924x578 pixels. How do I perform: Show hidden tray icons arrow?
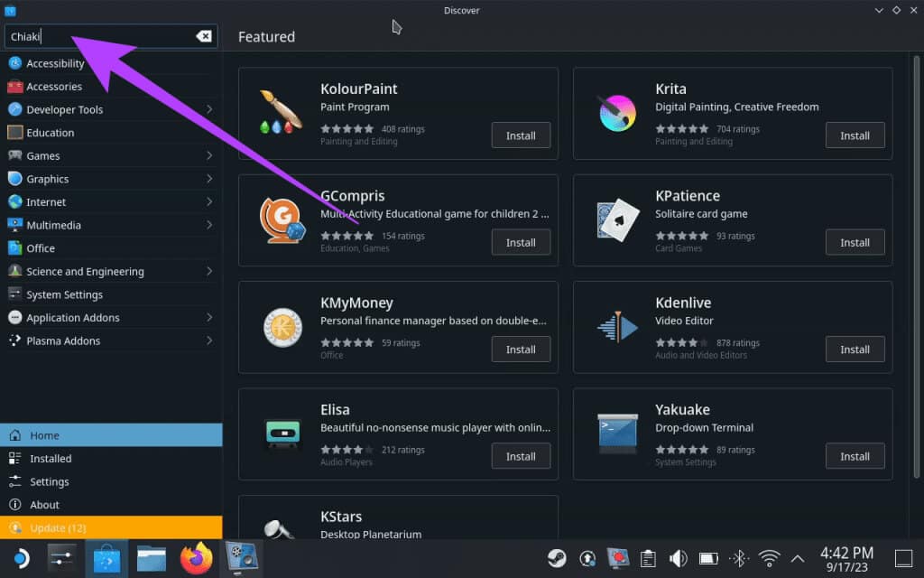click(x=798, y=558)
